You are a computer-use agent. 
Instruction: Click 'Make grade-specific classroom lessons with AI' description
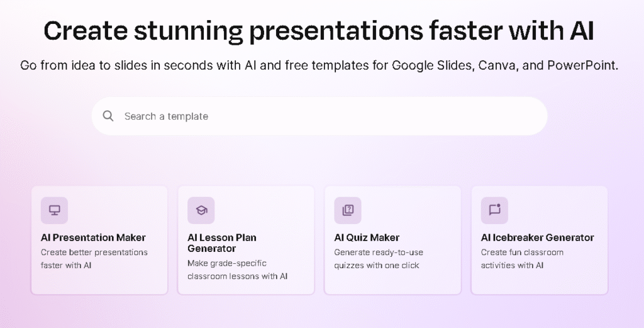coord(238,269)
